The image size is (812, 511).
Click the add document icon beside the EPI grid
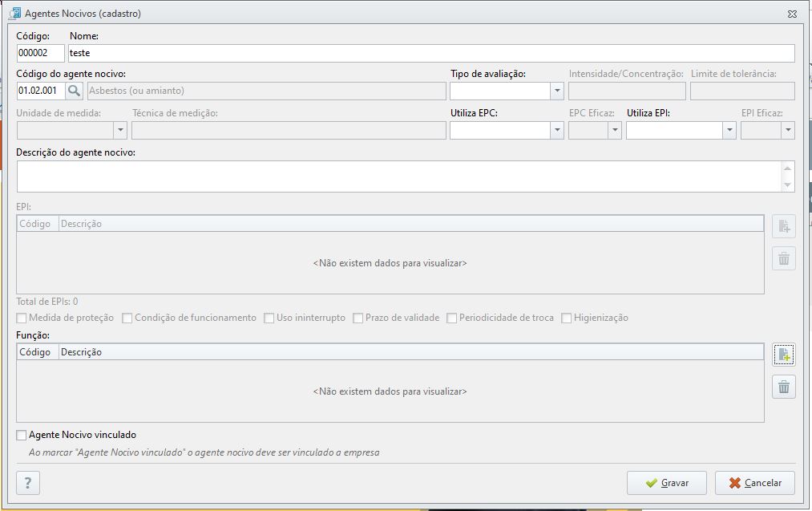(783, 226)
